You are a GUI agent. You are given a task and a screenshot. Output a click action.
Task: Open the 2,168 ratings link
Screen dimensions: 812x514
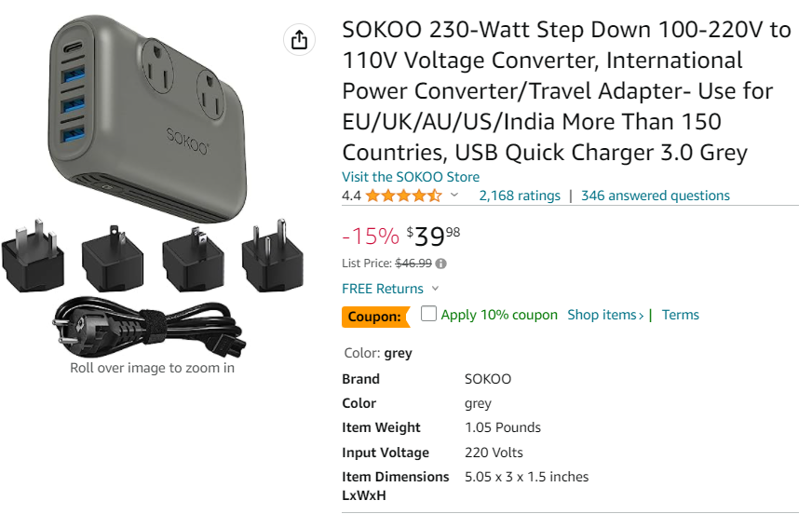(x=520, y=196)
